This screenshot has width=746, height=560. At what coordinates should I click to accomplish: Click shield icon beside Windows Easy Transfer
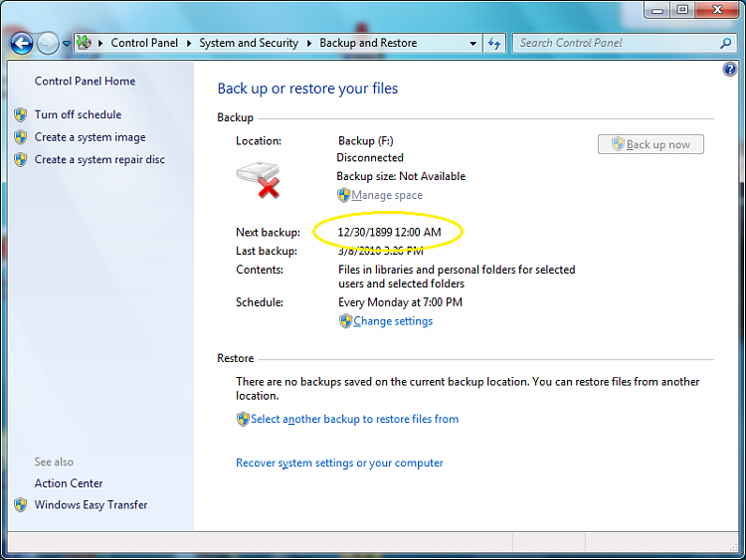pos(21,505)
